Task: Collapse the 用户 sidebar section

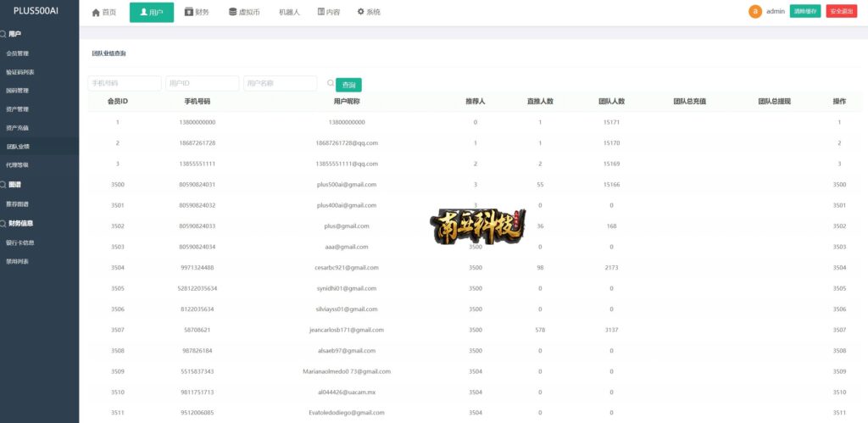Action: coord(15,34)
